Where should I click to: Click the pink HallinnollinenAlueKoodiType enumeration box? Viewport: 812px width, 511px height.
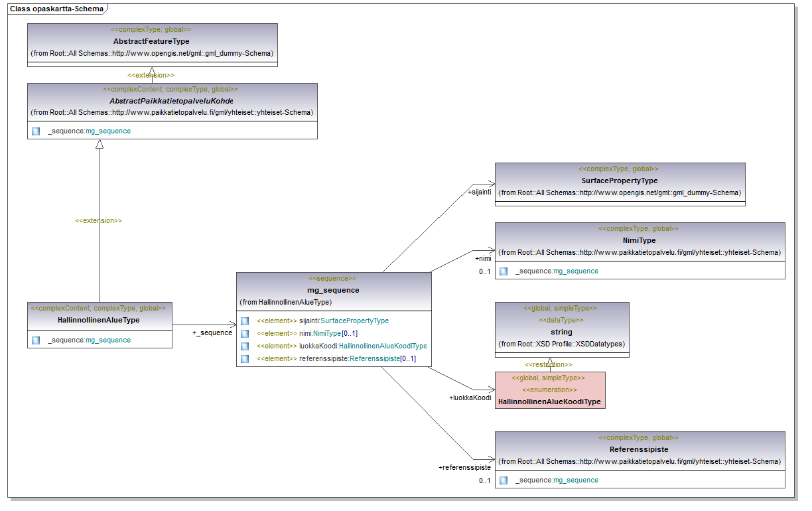[x=550, y=390]
